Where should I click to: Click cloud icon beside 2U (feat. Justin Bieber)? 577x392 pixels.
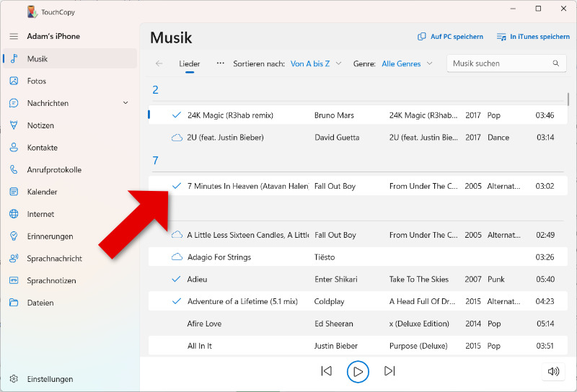177,138
